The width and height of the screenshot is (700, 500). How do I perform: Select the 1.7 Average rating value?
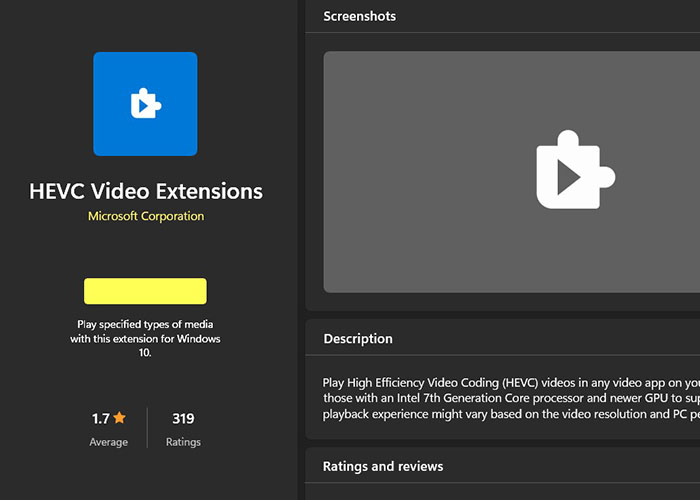pyautogui.click(x=101, y=418)
